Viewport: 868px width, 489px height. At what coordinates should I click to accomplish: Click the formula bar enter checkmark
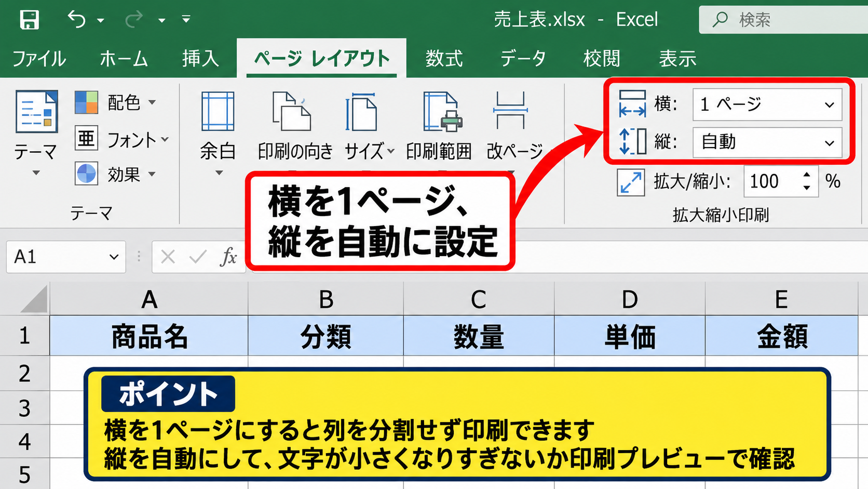point(198,257)
